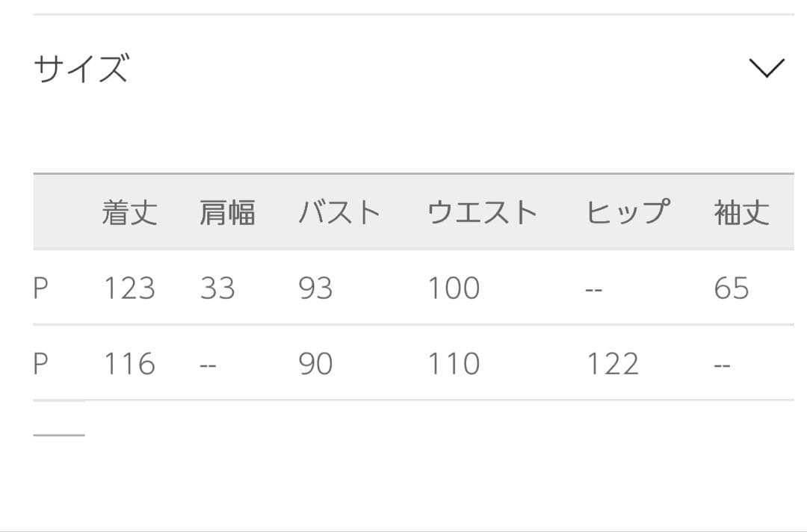Viewport: 807px width, 532px height.
Task: Select the ウエスト value 110
Action: click(454, 364)
